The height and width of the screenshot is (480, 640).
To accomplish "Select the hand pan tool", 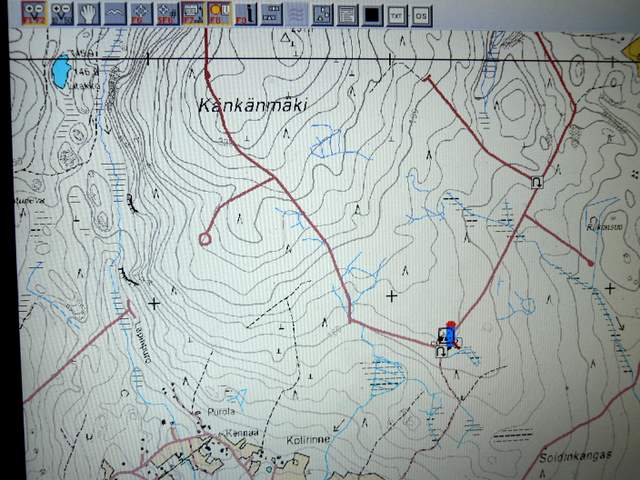I will tap(89, 13).
